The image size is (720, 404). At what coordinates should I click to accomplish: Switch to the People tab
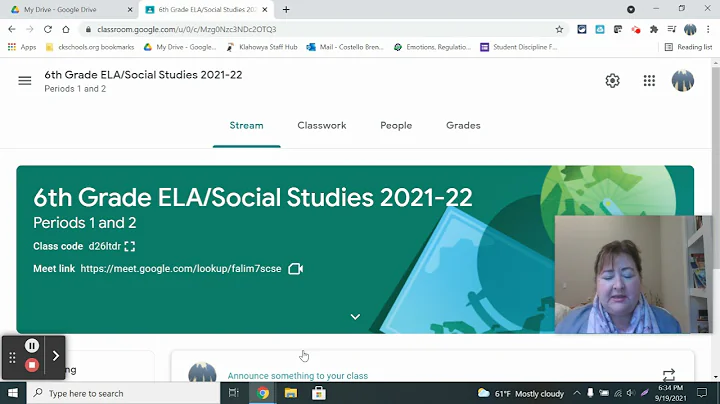(396, 125)
